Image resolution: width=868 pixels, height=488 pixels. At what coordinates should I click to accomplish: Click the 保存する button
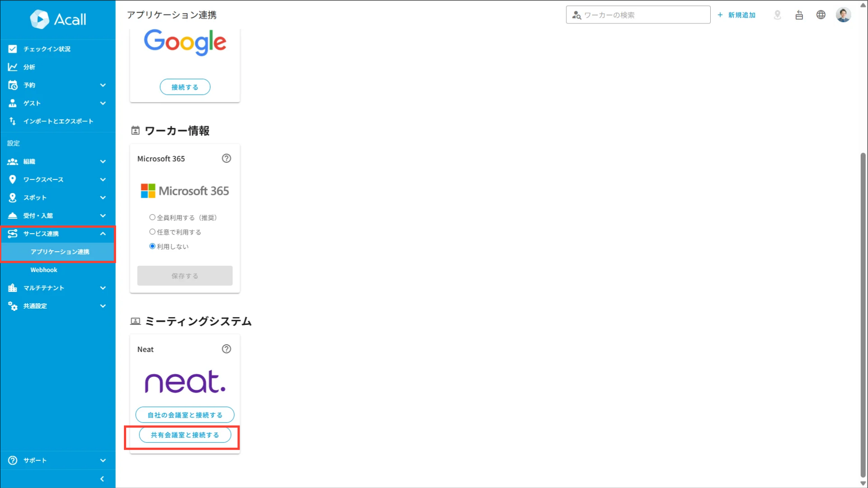(185, 276)
